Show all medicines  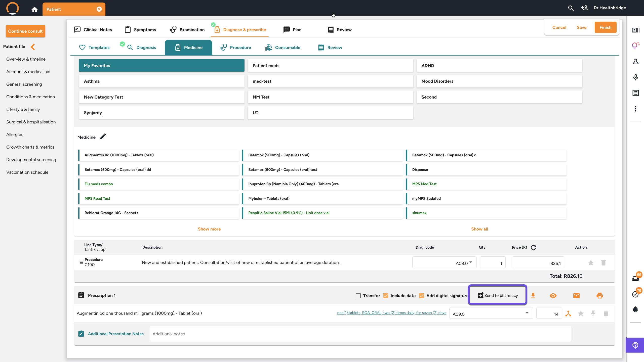479,229
